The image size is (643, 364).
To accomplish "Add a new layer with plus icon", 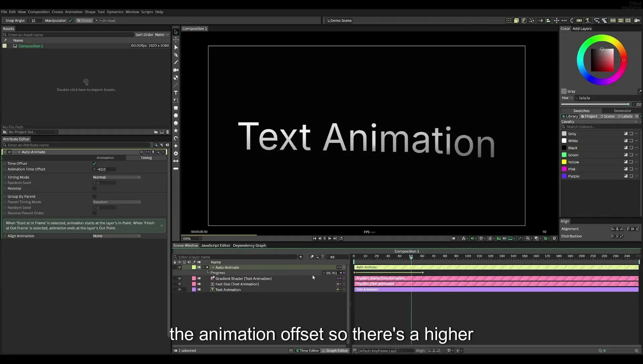I will click(301, 257).
